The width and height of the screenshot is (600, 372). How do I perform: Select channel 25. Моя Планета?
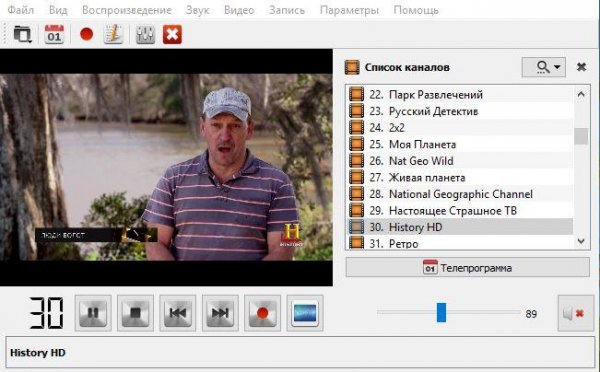tap(460, 144)
